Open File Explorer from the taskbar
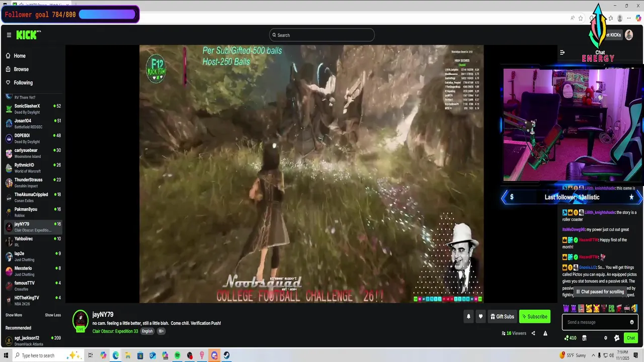 tap(128, 355)
